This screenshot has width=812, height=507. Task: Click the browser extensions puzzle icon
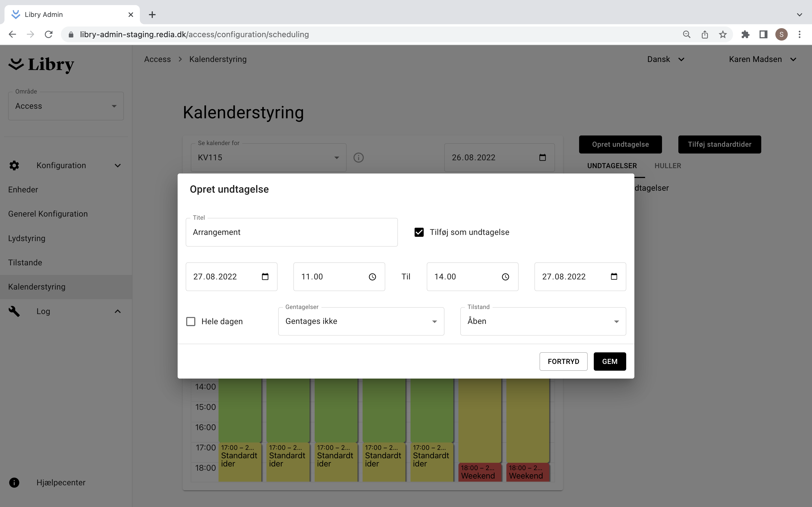point(745,34)
